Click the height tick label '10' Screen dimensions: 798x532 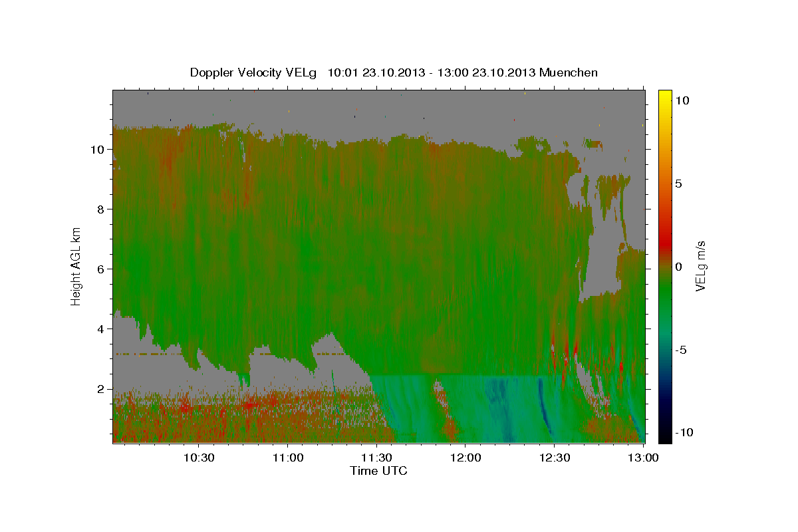97,150
